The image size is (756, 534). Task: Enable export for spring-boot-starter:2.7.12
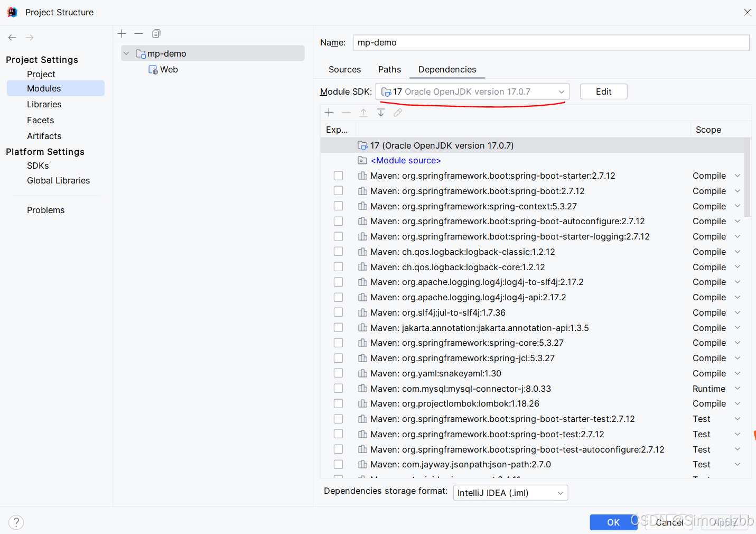pyautogui.click(x=338, y=176)
